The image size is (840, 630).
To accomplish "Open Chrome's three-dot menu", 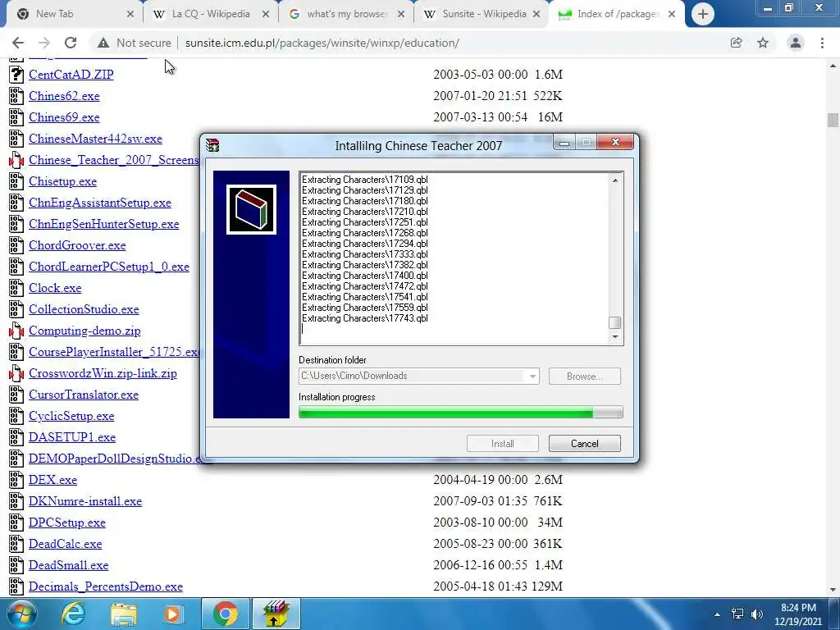I will pos(822,43).
